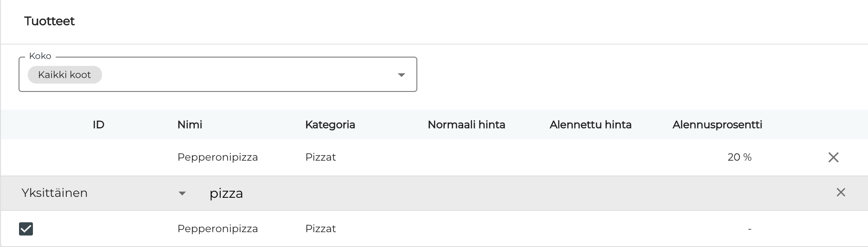The width and height of the screenshot is (868, 247).
Task: Open the Koko size dropdown arrow
Action: pyautogui.click(x=402, y=75)
